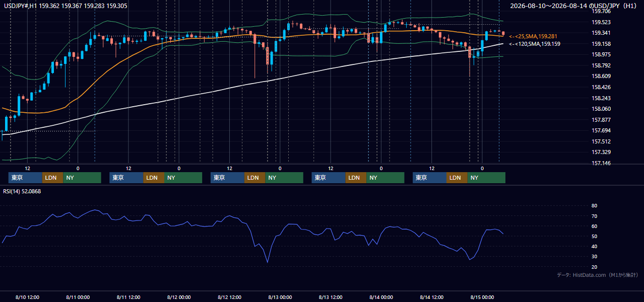Click the RSI level 50 label
The height and width of the screenshot is (302, 644).
594,236
